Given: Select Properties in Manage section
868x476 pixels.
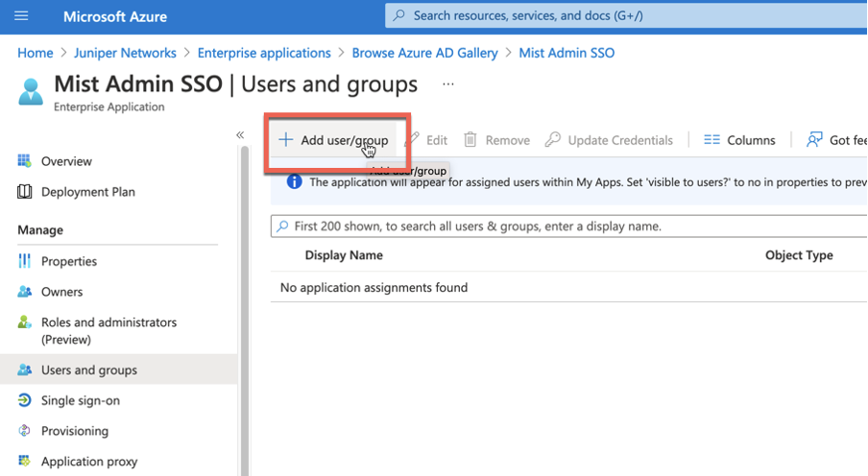Looking at the screenshot, I should pos(68,261).
